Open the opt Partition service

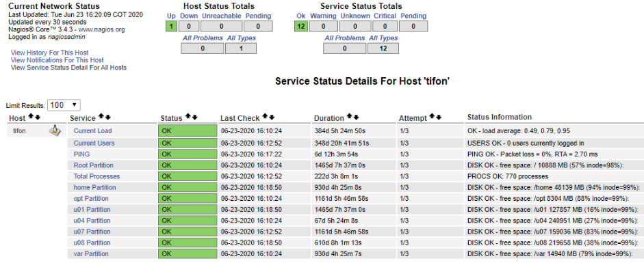91,199
